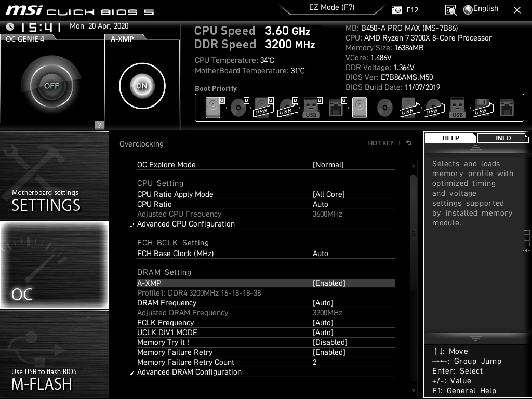
Task: Take a screenshot with the F12 camera icon
Action: coord(396,10)
